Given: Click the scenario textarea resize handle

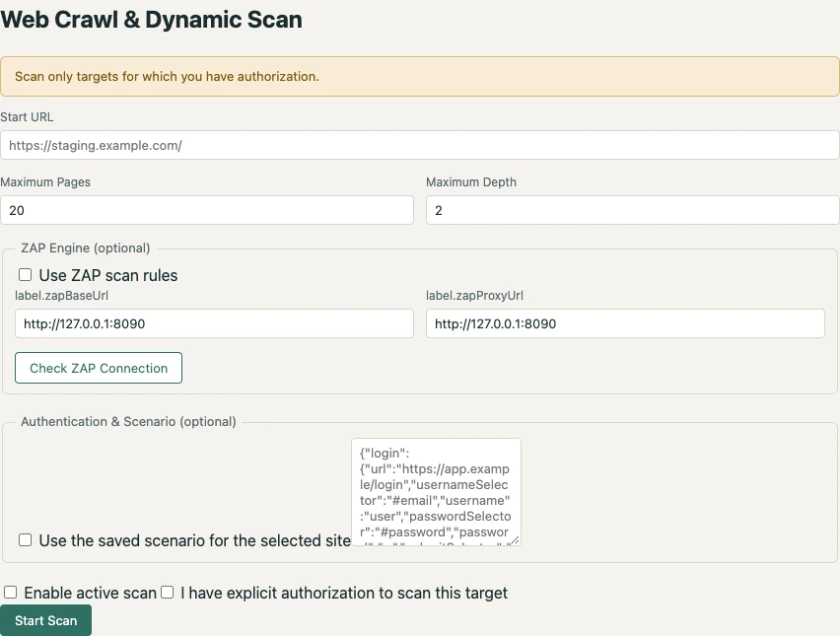Looking at the screenshot, I should tap(516, 540).
